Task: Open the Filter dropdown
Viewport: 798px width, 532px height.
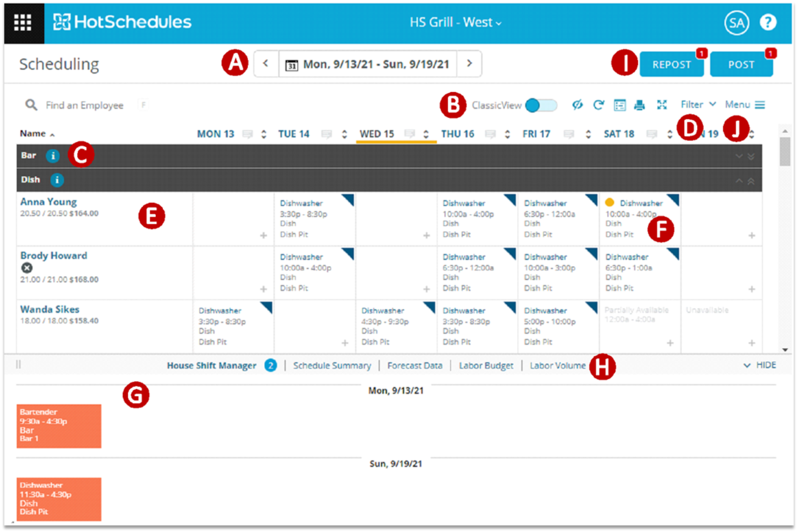Action: click(697, 104)
